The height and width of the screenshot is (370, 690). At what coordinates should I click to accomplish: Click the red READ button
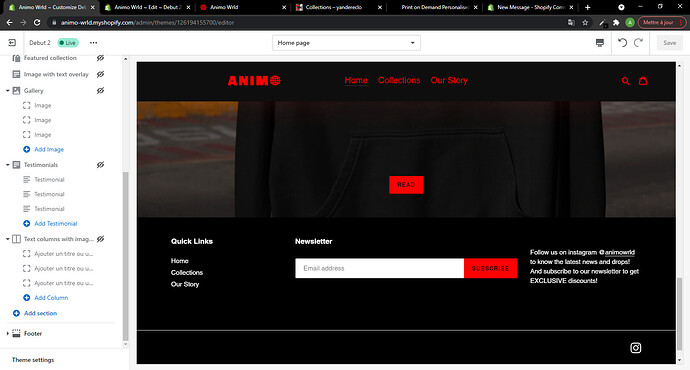point(406,185)
